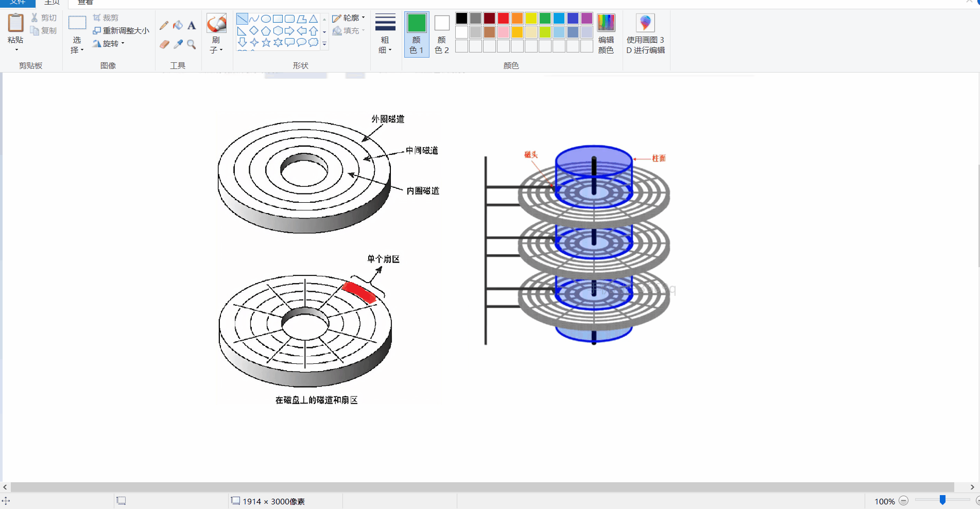Activate Color 1 (颜色 1) foreground selector
This screenshot has width=980, height=509.
pyautogui.click(x=417, y=34)
